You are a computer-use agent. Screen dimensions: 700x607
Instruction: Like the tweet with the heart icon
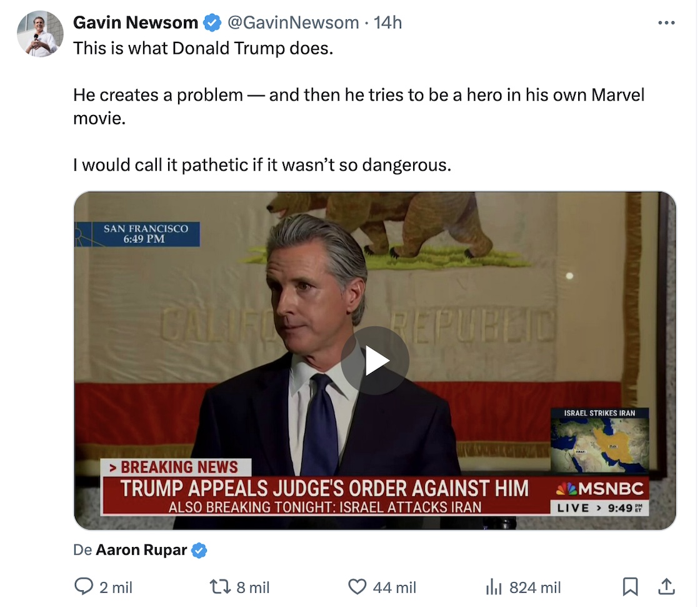pos(356,587)
